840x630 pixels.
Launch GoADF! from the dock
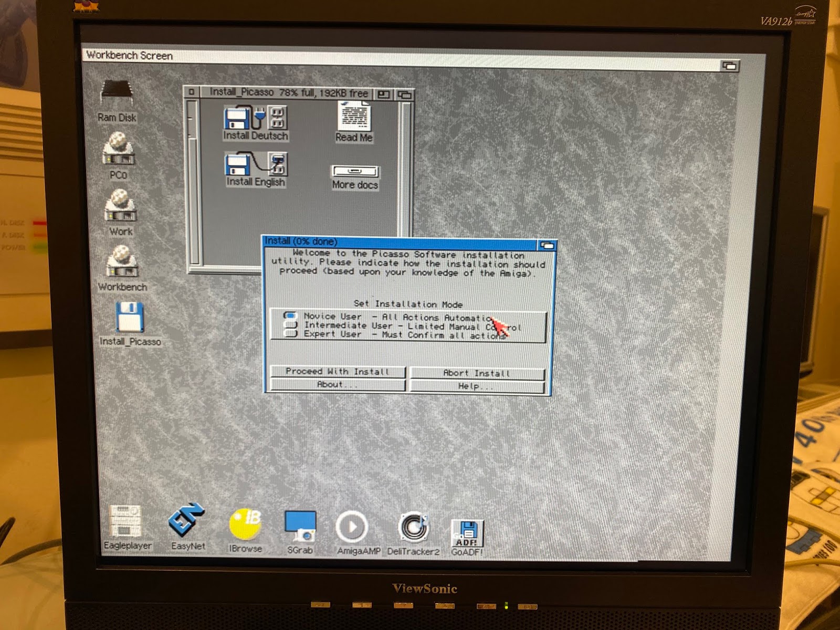[467, 538]
